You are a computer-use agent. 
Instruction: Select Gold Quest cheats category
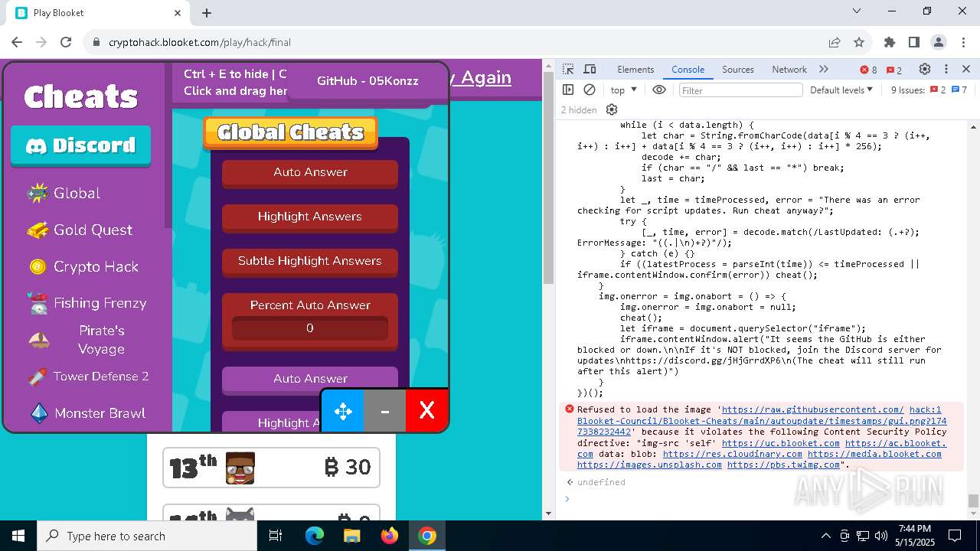[x=80, y=230]
